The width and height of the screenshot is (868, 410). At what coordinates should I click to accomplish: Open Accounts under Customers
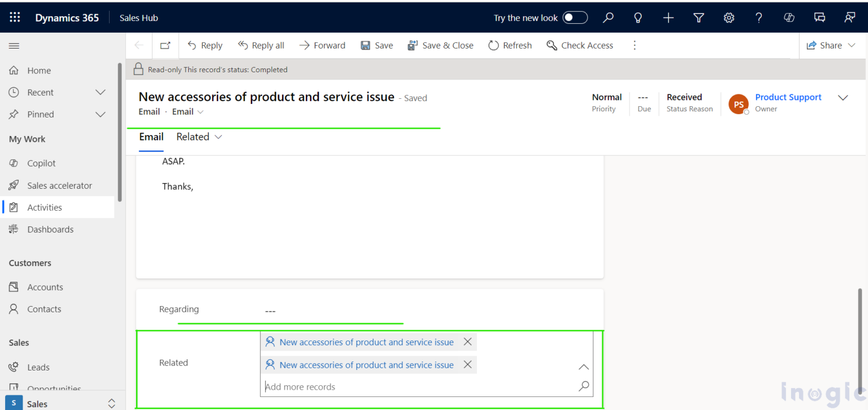(45, 287)
